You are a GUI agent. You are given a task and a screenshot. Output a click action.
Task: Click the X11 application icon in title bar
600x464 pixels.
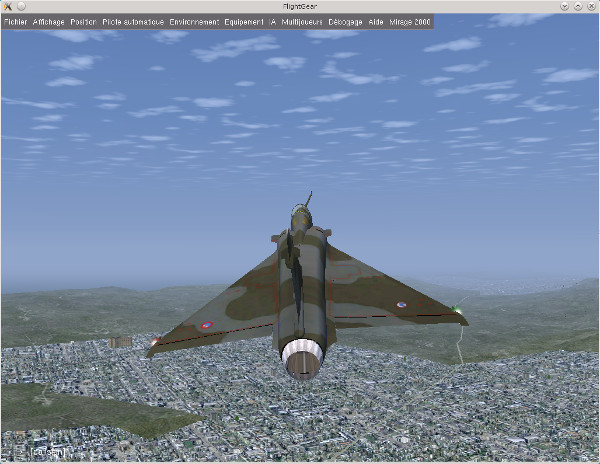[8, 6]
